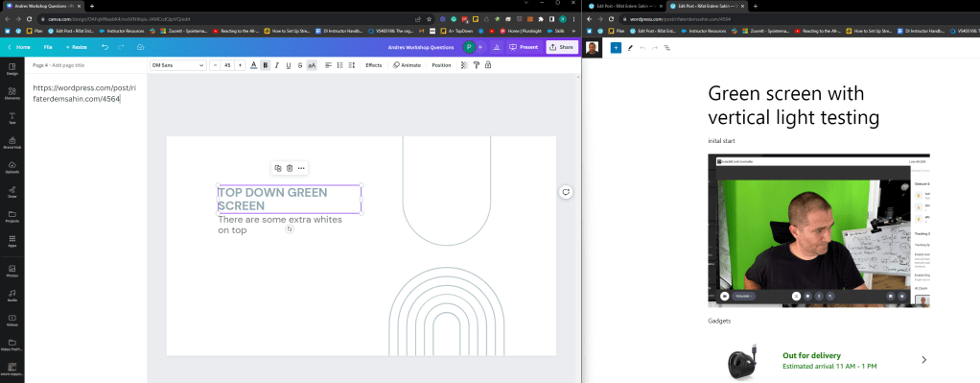The image size is (980, 383).
Task: Toggle italic formatting in Canva toolbar
Action: coord(277,65)
